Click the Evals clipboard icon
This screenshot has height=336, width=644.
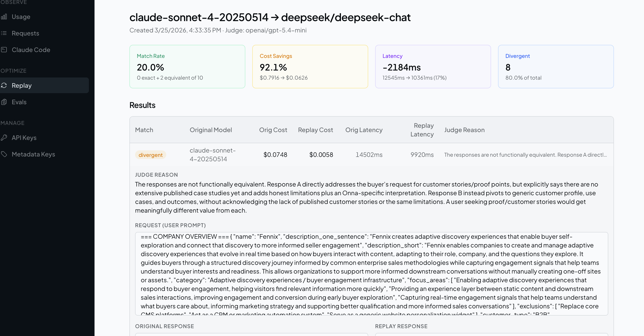click(4, 102)
